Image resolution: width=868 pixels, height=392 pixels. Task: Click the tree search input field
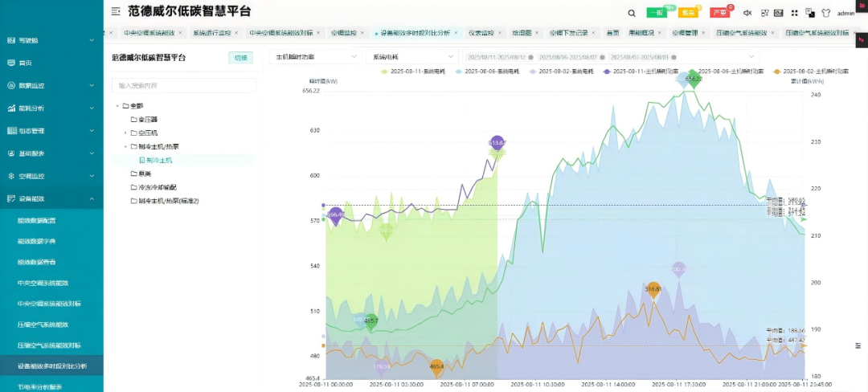click(184, 86)
